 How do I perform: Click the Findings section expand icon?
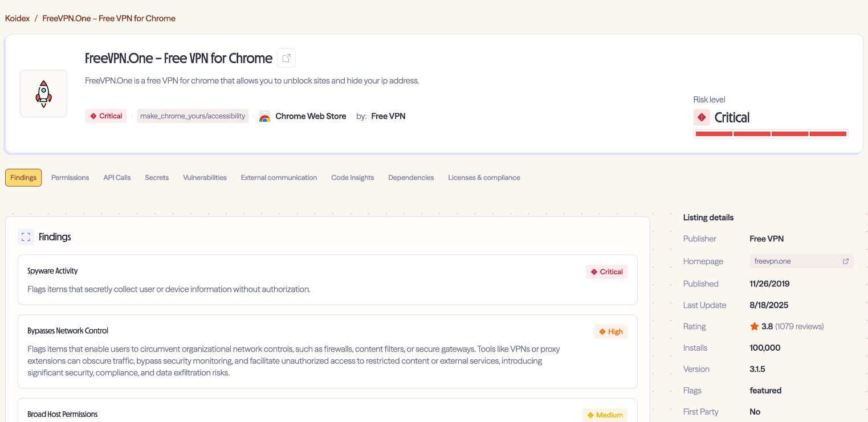click(x=26, y=237)
